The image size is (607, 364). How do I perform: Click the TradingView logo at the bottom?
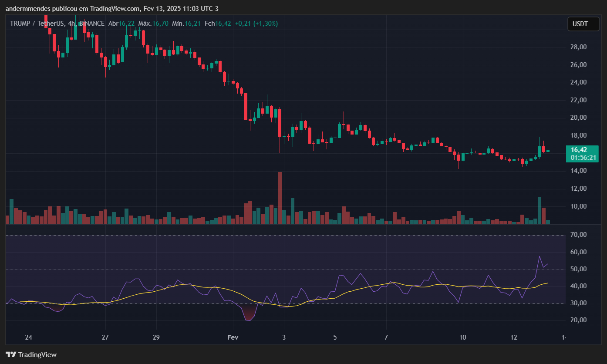click(x=31, y=354)
